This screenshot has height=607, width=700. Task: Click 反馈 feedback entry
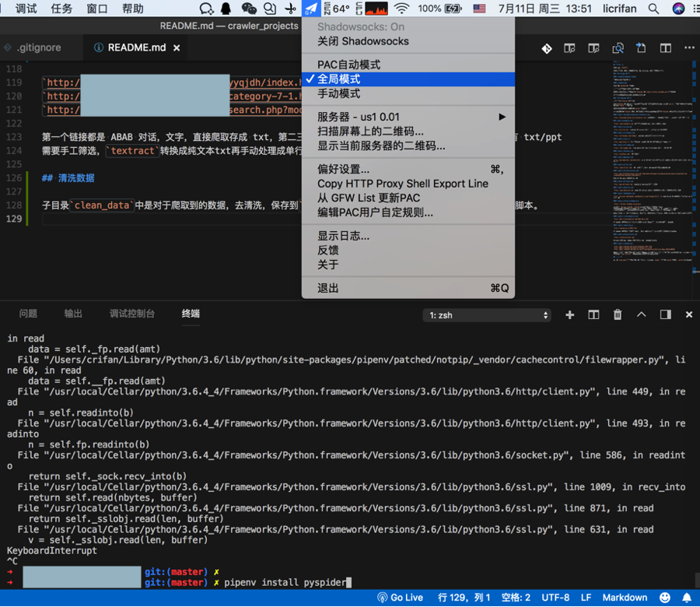[408, 250]
